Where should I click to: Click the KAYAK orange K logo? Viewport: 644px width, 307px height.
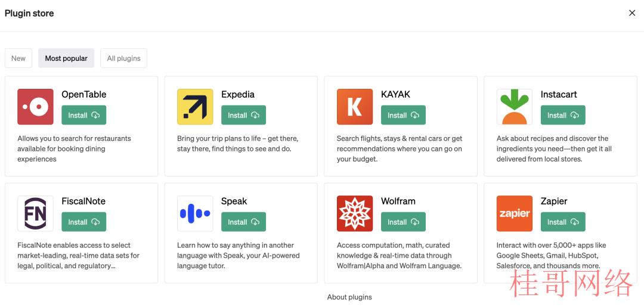point(355,107)
